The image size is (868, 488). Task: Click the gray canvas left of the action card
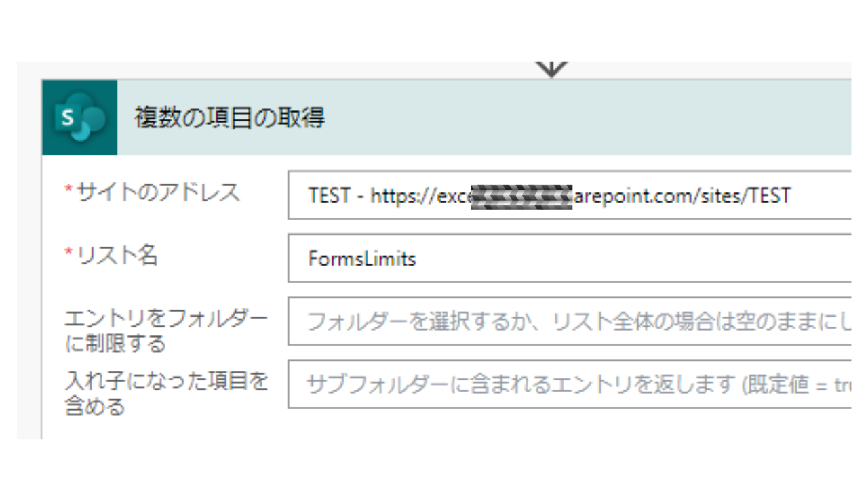(x=28, y=258)
